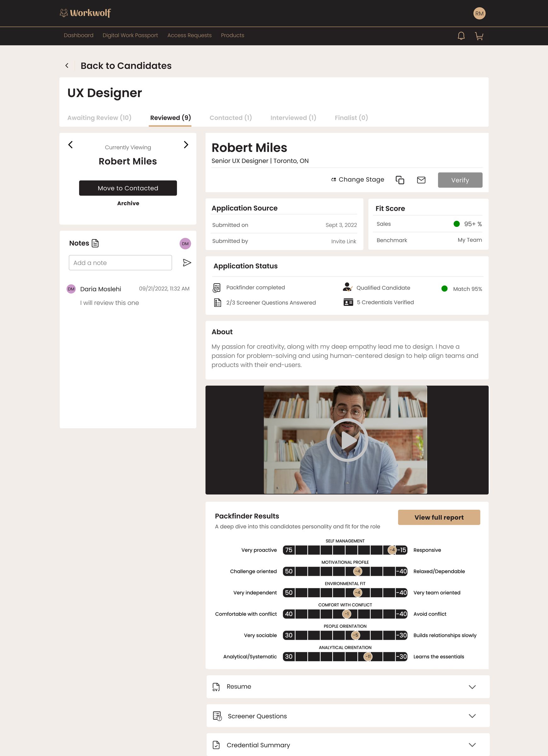This screenshot has width=548, height=756.
Task: Click the Change Stage icon
Action: (x=333, y=179)
